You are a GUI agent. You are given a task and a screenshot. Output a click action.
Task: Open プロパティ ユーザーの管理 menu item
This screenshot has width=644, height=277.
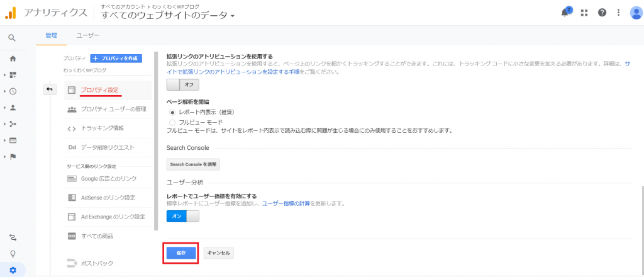click(113, 109)
